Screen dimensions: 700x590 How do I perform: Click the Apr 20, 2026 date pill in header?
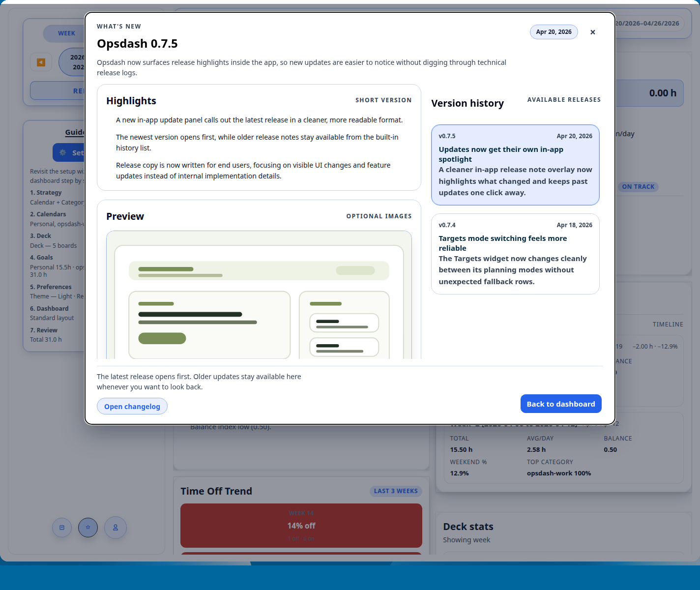click(554, 32)
